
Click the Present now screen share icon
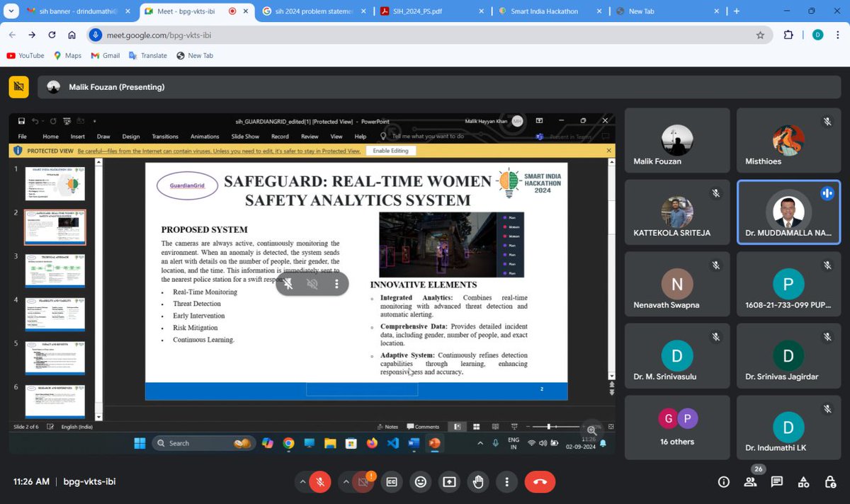point(449,482)
